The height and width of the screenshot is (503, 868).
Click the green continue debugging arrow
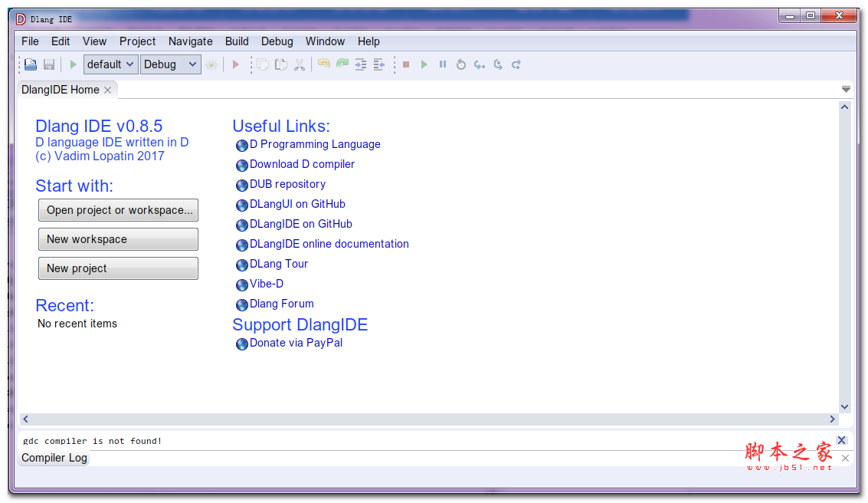point(424,64)
